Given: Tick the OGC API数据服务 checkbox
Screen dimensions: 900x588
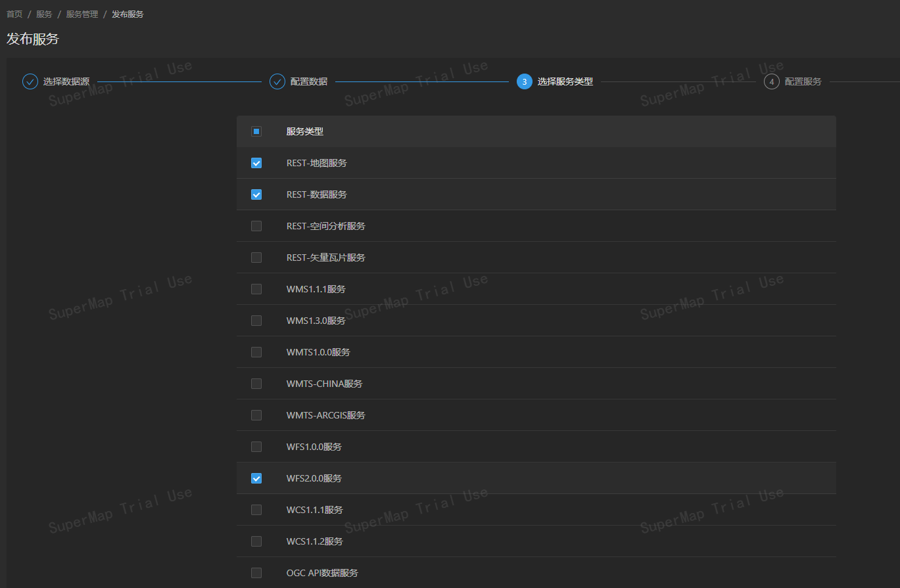Looking at the screenshot, I should click(256, 573).
